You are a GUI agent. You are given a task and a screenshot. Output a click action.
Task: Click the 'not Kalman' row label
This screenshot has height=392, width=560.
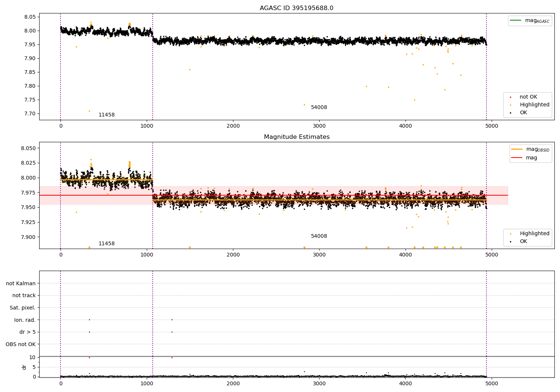pos(21,283)
